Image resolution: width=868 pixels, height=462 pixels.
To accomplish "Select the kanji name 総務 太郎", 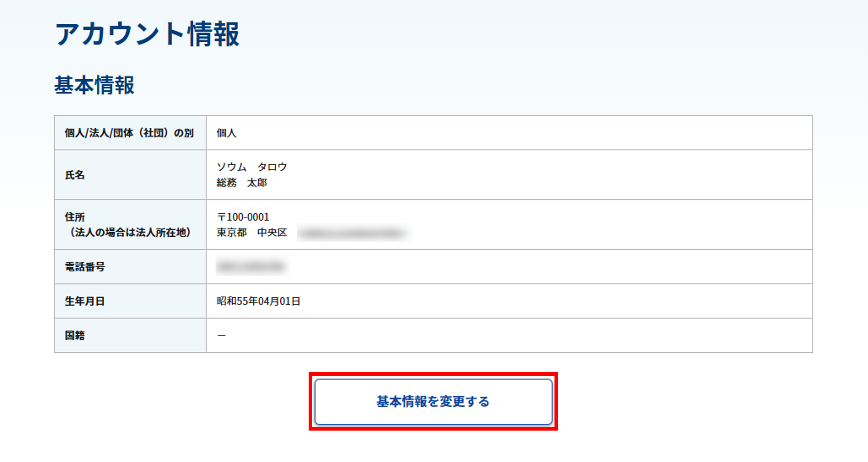I will (x=242, y=183).
